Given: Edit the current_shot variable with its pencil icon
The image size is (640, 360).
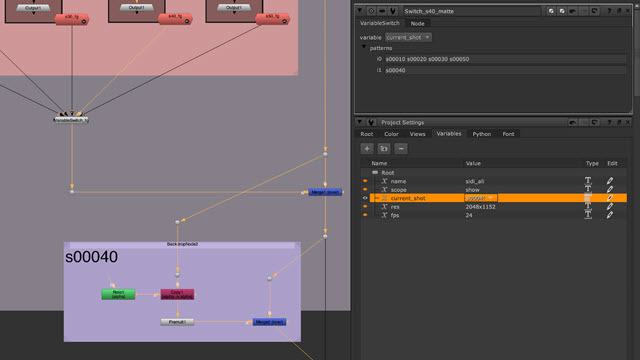Looking at the screenshot, I should click(x=609, y=198).
